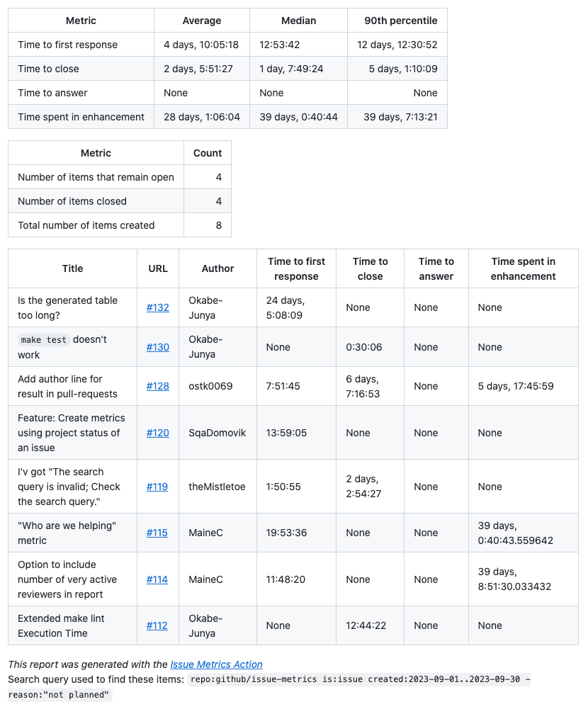Select the Average column header

coord(202,20)
